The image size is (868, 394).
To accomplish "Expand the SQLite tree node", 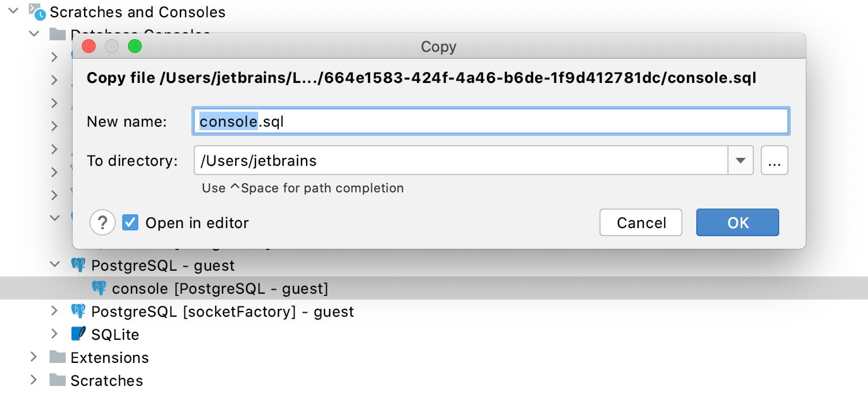I will coord(54,334).
